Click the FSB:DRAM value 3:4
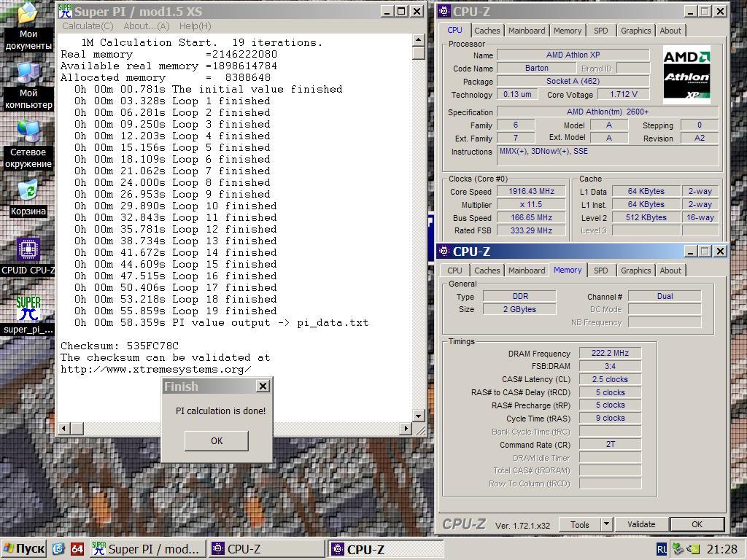Image resolution: width=747 pixels, height=560 pixels. coord(610,366)
